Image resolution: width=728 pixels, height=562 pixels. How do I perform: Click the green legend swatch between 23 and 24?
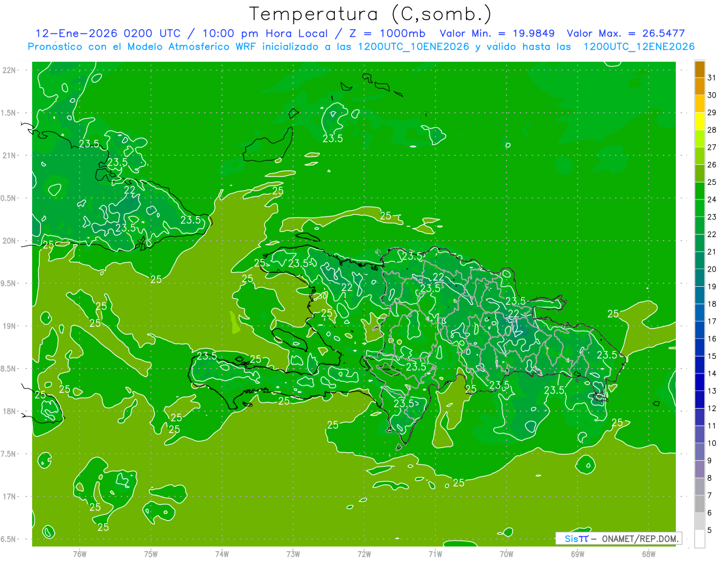coord(699,208)
